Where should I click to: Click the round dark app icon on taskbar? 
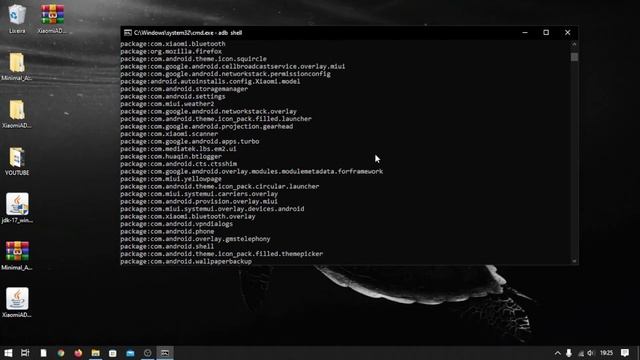pos(148,353)
